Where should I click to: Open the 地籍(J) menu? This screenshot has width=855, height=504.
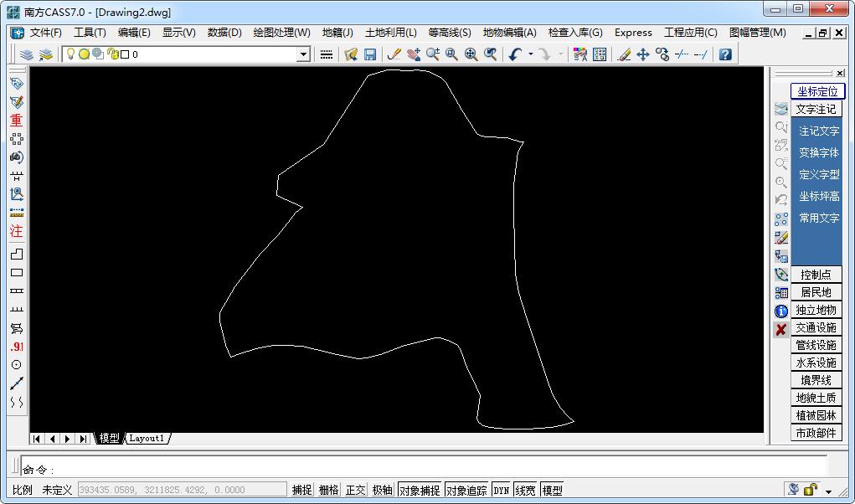[x=337, y=33]
